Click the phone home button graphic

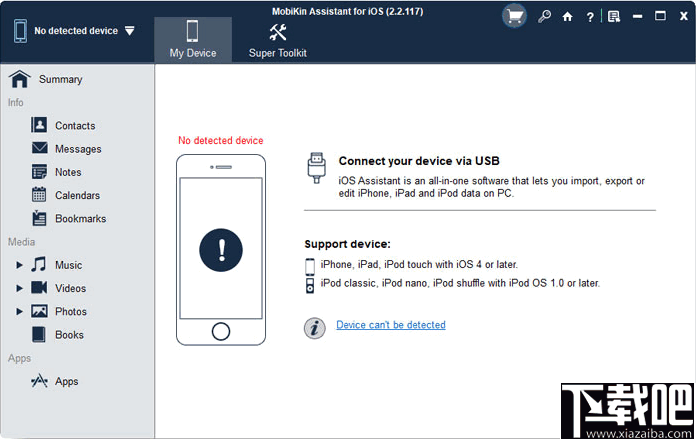[221, 331]
